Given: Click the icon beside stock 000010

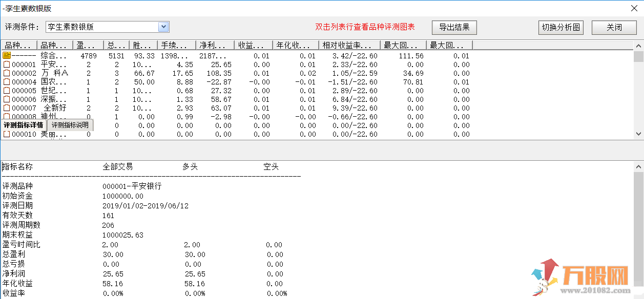Looking at the screenshot, I should [x=7, y=134].
